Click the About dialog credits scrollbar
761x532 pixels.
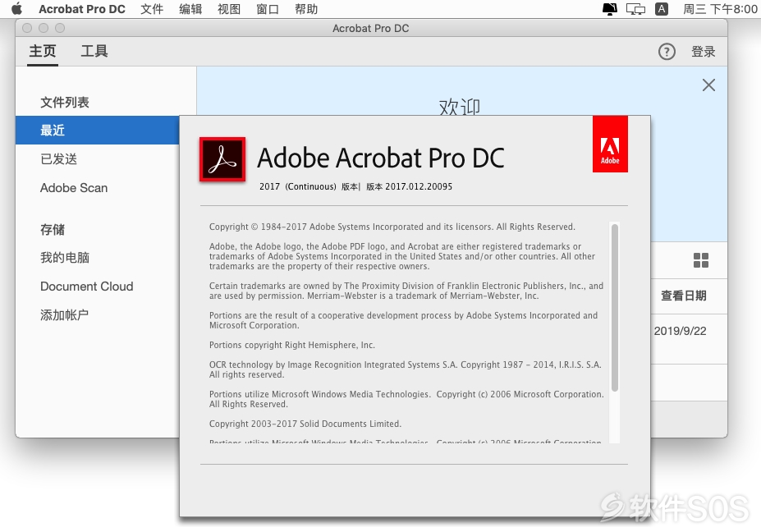[x=615, y=307]
